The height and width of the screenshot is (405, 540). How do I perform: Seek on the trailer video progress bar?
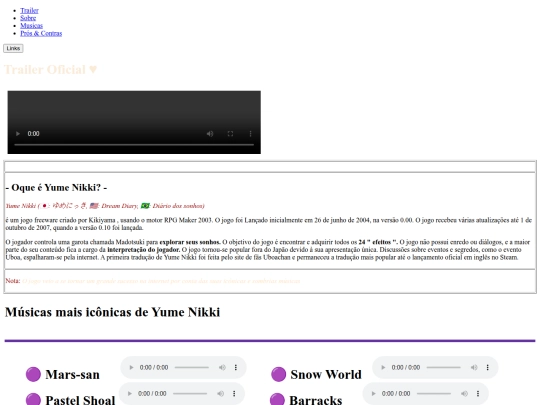(134, 145)
